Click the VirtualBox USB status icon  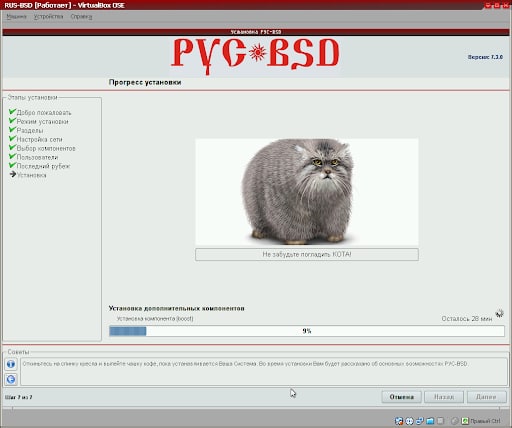tap(440, 421)
